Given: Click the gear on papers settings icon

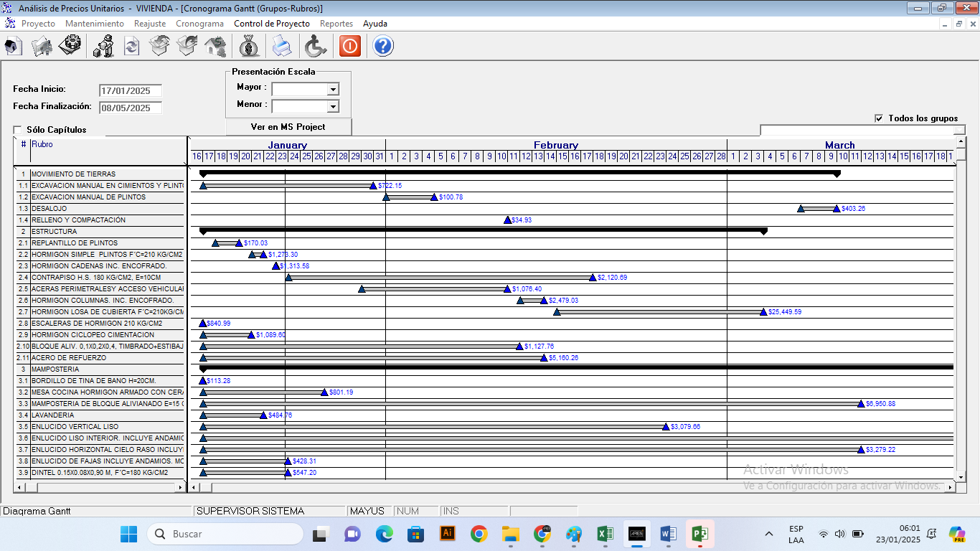Looking at the screenshot, I should click(x=70, y=47).
